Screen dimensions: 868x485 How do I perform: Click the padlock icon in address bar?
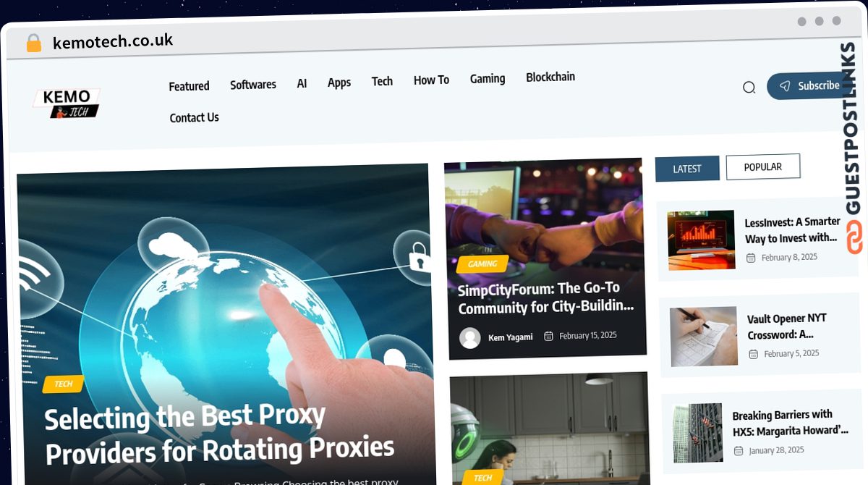33,43
